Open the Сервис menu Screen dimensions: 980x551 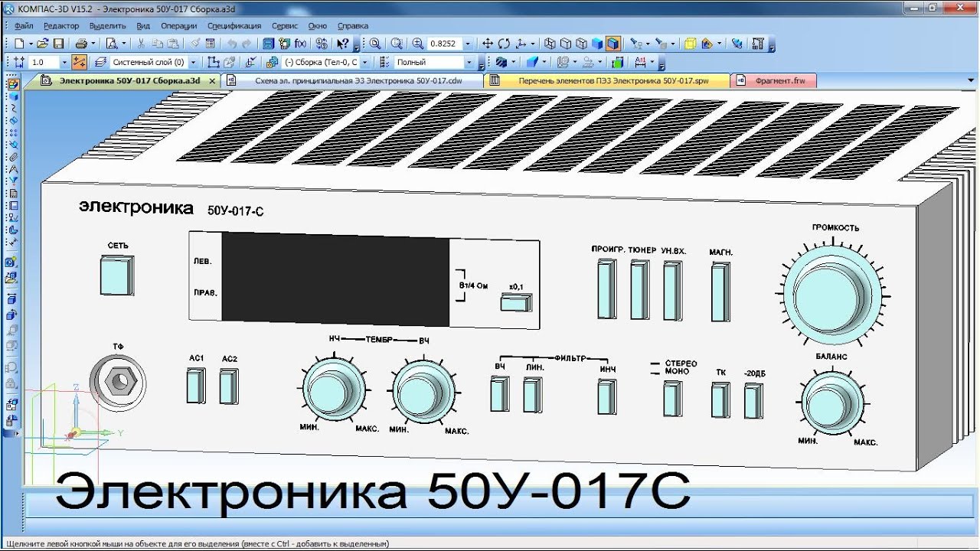pos(285,26)
